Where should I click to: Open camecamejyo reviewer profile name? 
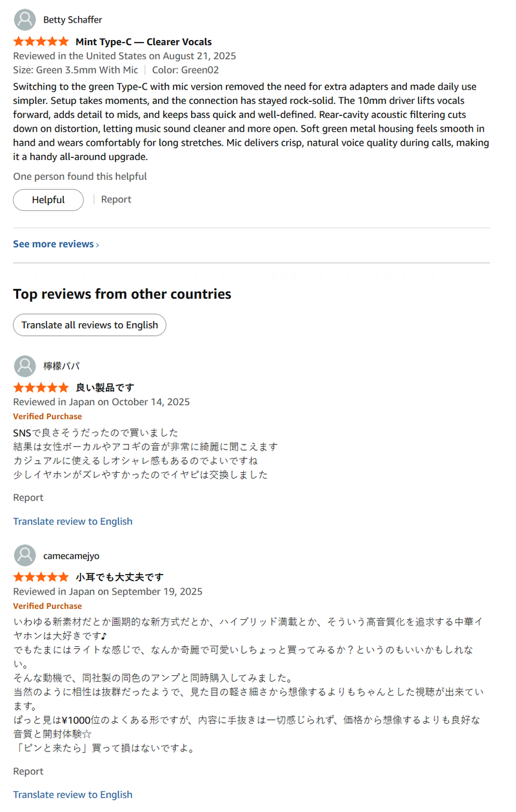click(x=72, y=556)
